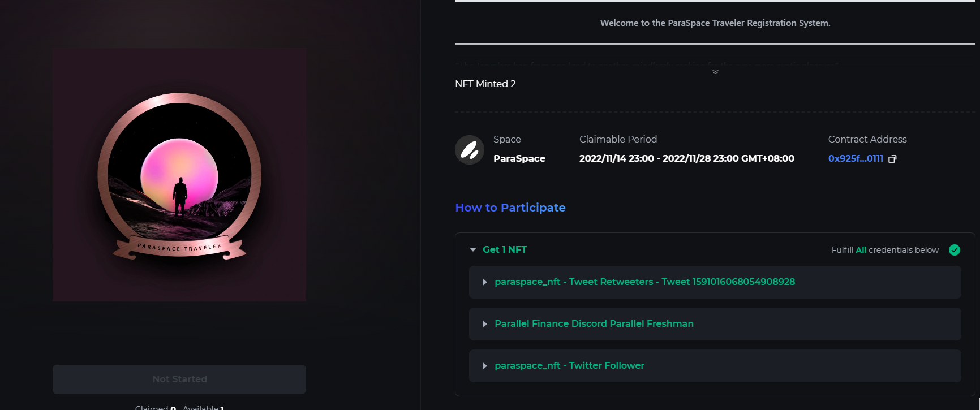Open the ParaSpace space name link

click(519, 159)
